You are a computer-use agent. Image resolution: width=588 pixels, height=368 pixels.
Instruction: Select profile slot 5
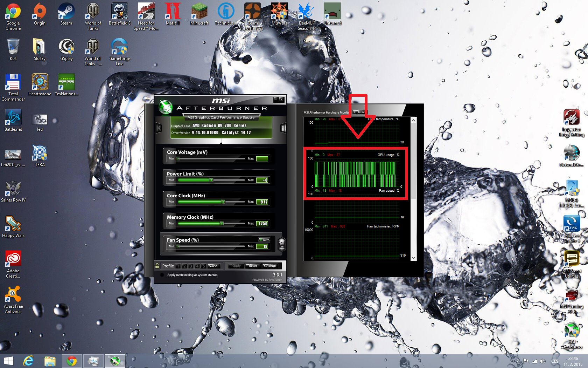203,266
